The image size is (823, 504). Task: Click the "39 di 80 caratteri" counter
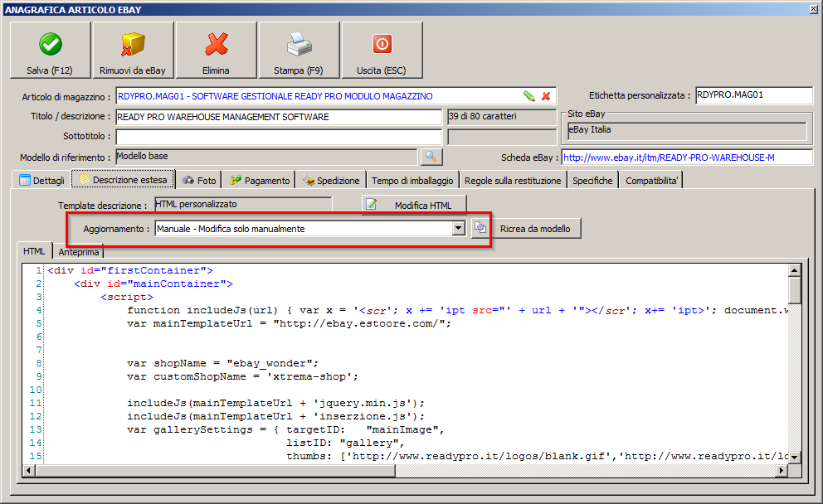pos(502,117)
